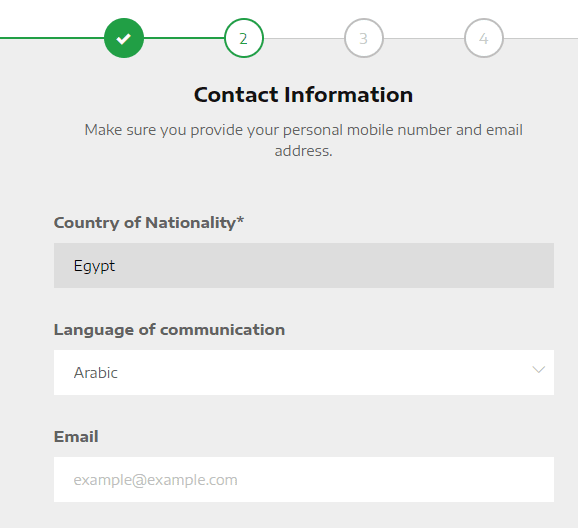
Task: Click the Country of Nationality label
Action: coord(149,223)
